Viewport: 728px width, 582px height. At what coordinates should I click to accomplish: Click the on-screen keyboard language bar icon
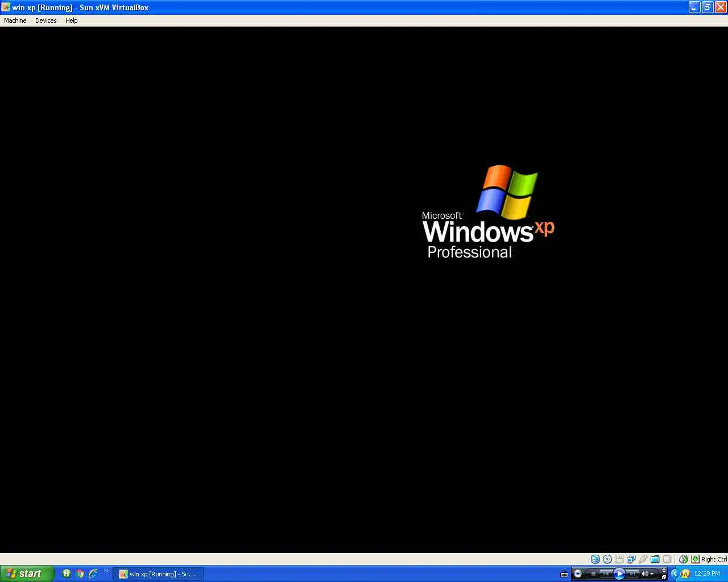coord(564,574)
